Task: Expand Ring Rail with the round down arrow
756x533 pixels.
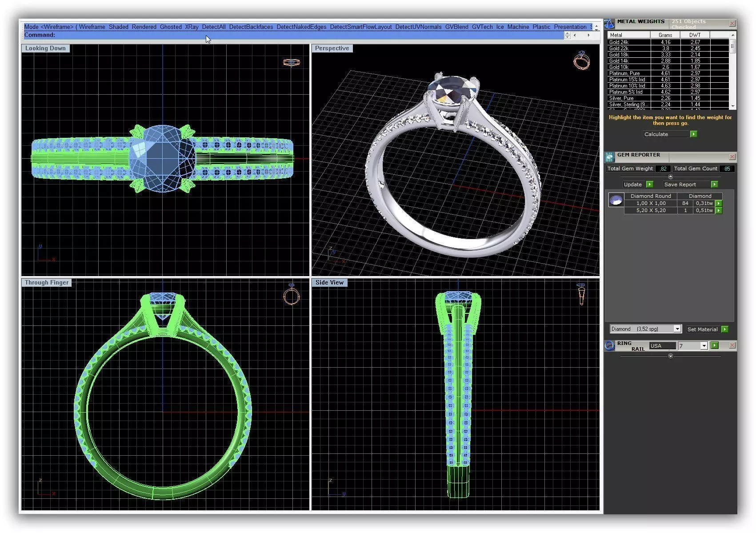Action: 670,356
